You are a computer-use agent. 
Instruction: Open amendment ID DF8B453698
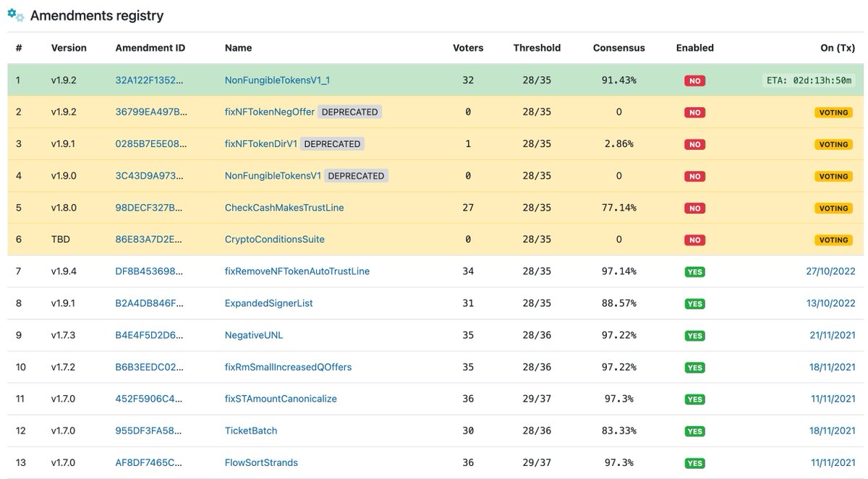pos(150,271)
